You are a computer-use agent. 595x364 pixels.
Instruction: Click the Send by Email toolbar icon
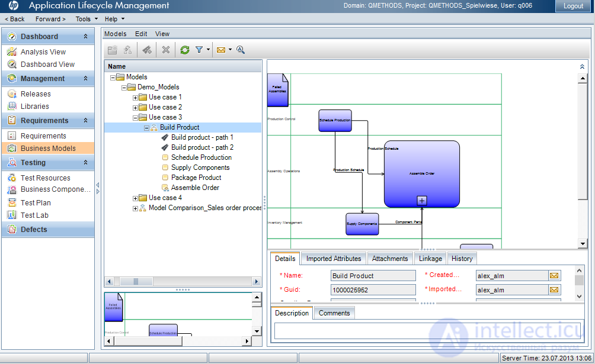(x=221, y=50)
